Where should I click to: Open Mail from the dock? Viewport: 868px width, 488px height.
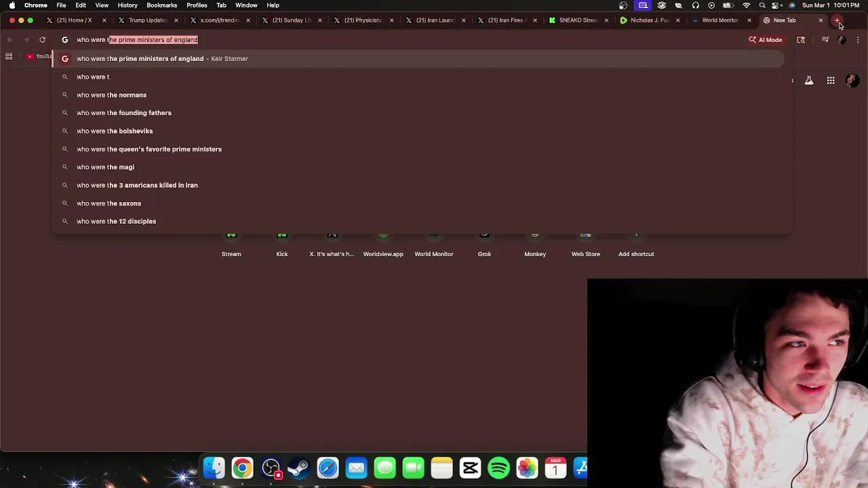[356, 468]
